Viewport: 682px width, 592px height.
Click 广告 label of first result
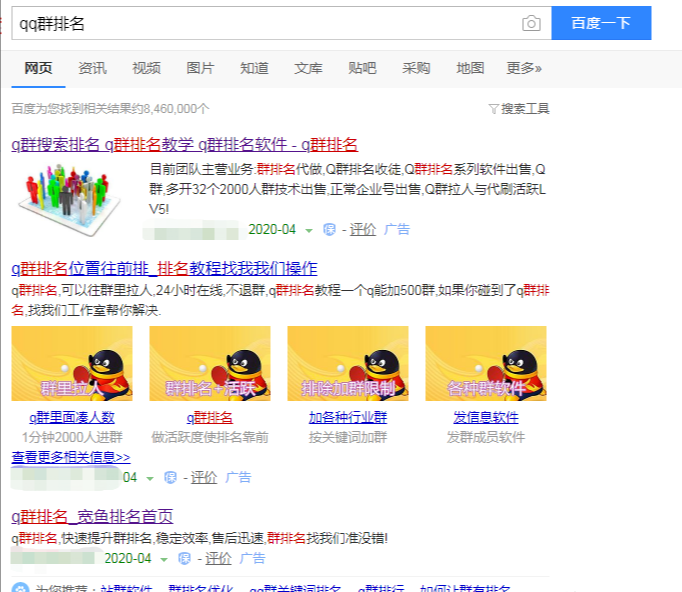click(397, 229)
